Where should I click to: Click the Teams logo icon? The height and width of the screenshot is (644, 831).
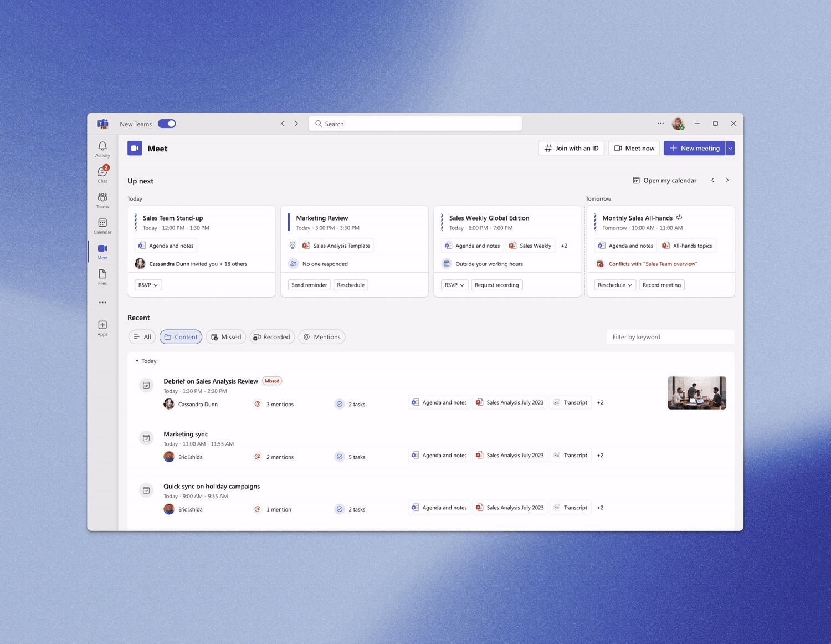tap(102, 124)
